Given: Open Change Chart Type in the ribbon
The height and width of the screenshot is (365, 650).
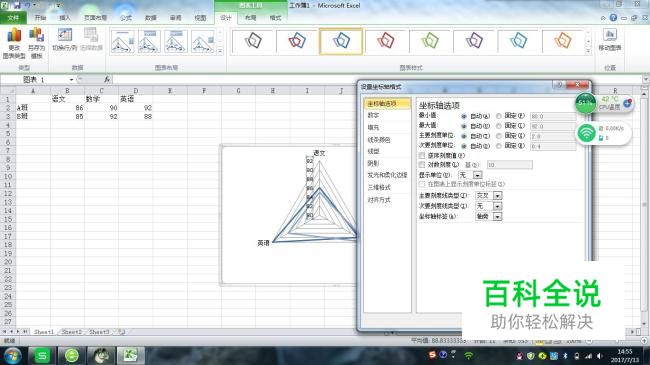Looking at the screenshot, I should pyautogui.click(x=14, y=43).
